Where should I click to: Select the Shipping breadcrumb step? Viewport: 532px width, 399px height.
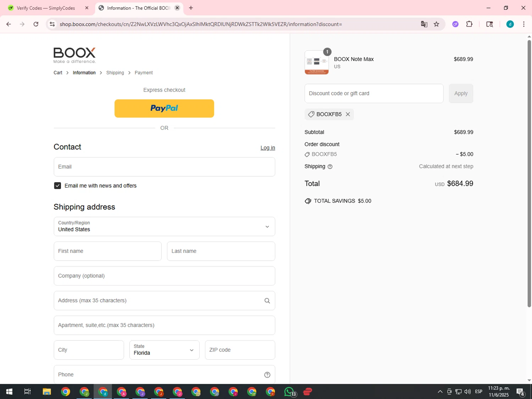115,73
